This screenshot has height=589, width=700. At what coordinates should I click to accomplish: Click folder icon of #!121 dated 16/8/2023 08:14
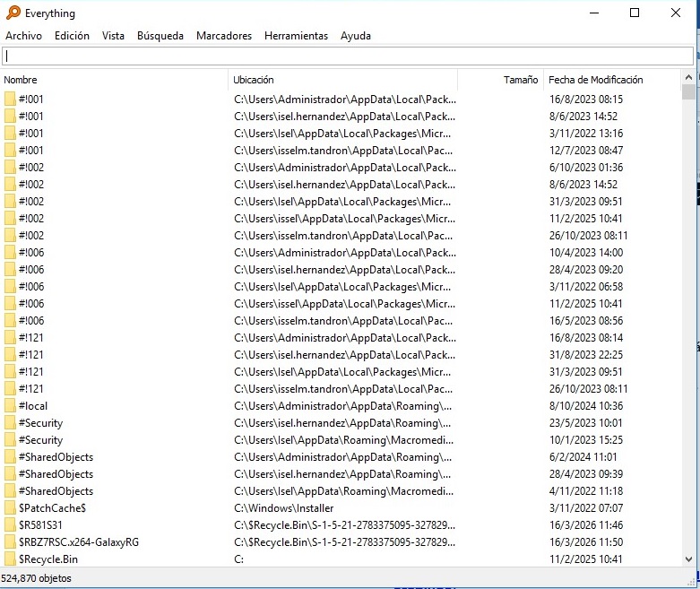coord(10,337)
